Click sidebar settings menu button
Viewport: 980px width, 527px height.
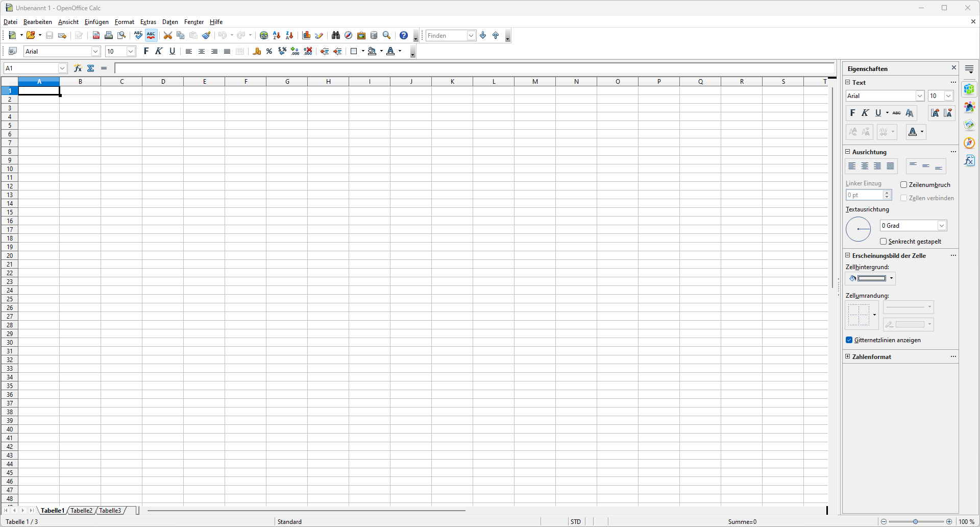click(x=969, y=69)
